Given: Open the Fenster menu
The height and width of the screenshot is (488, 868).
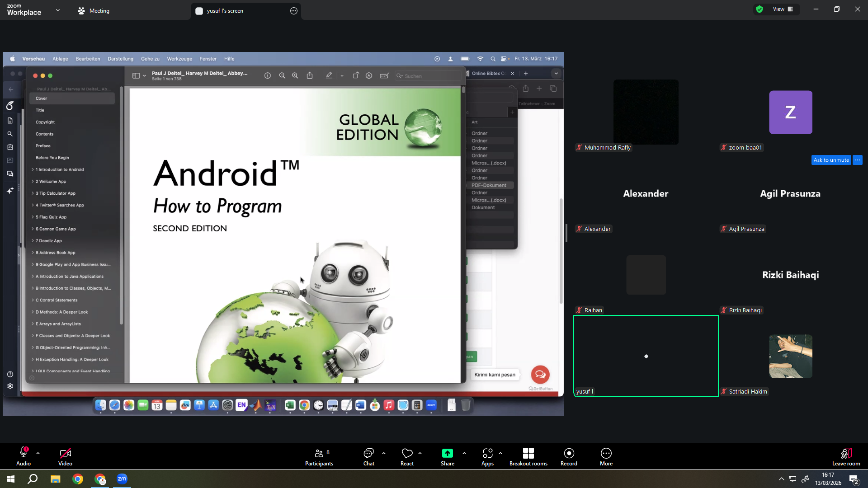Looking at the screenshot, I should pos(208,59).
